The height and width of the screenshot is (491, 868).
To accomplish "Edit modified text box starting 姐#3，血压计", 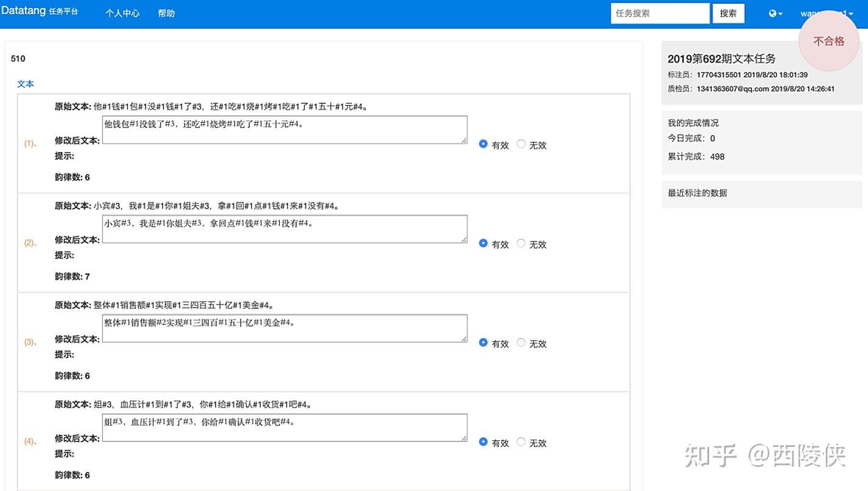I will (x=285, y=427).
